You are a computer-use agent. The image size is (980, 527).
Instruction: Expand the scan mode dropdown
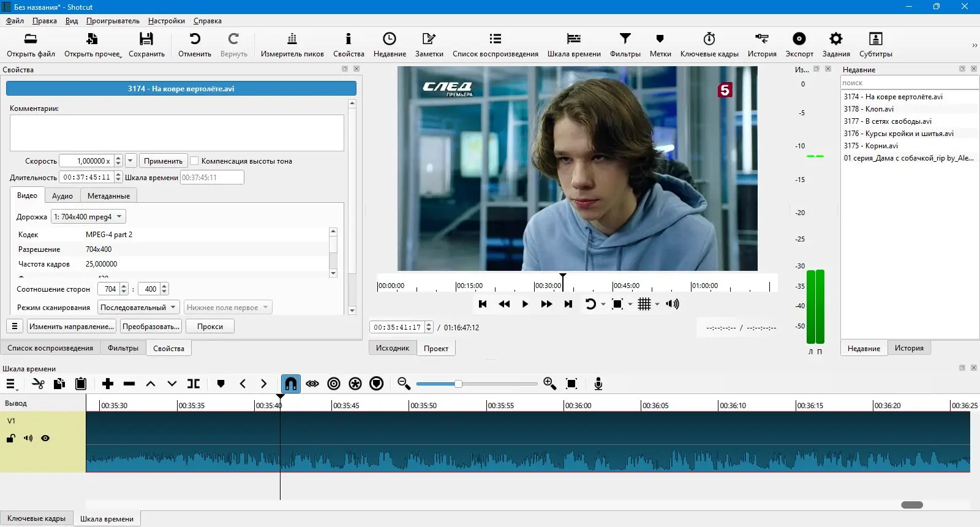coord(138,308)
